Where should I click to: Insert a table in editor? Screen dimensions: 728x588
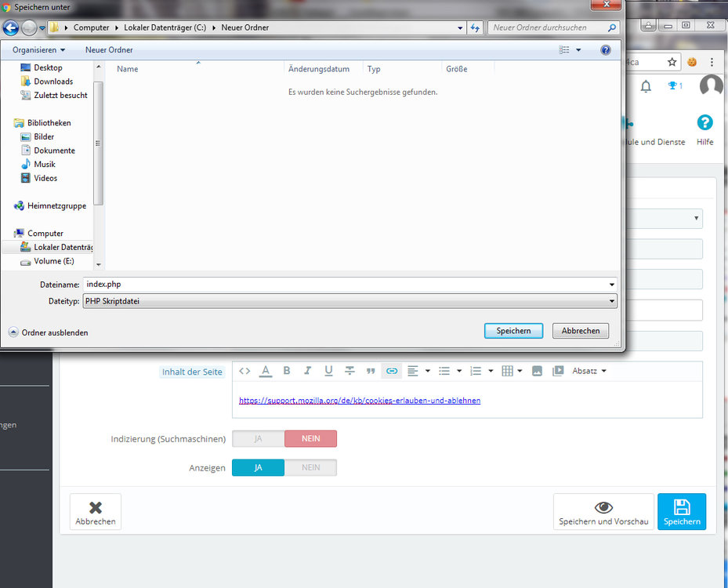coord(508,371)
